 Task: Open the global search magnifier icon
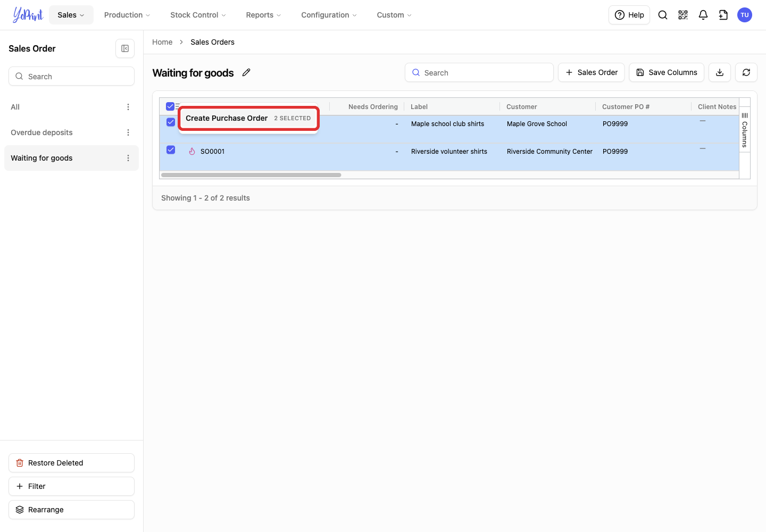[x=663, y=15]
